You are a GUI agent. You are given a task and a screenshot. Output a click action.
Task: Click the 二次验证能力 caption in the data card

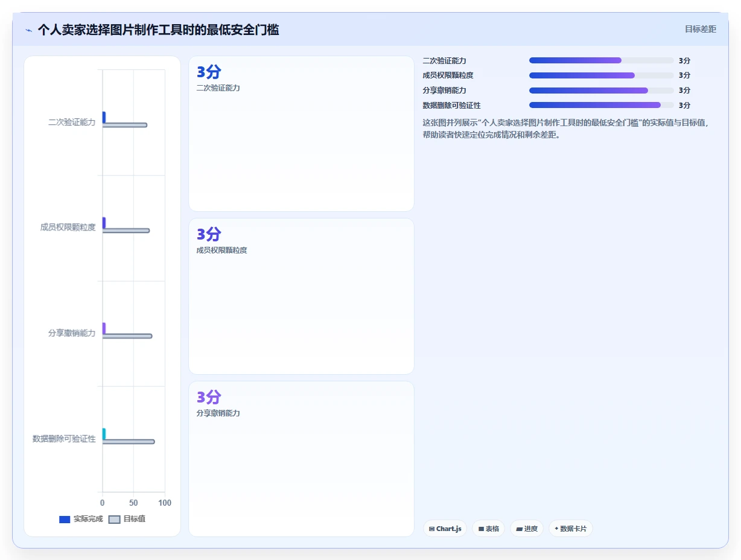[218, 88]
